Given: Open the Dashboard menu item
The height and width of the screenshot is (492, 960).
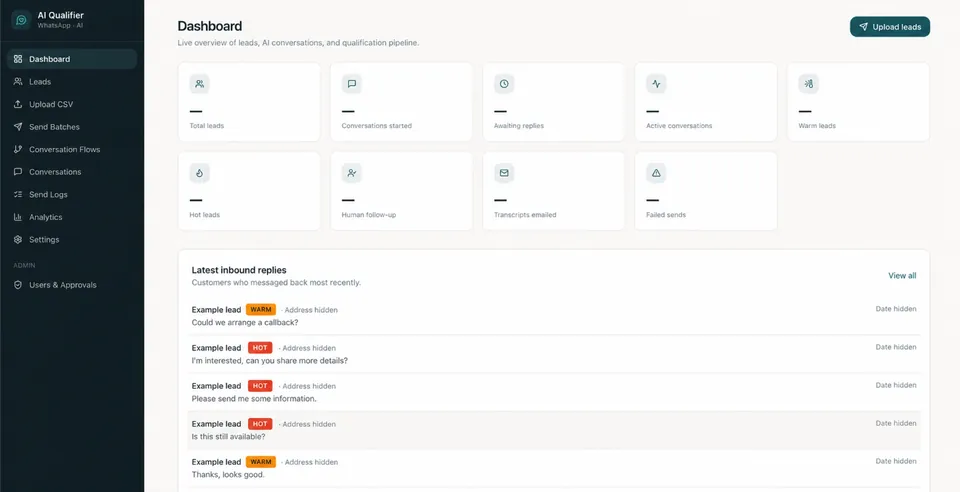Looking at the screenshot, I should coord(72,59).
